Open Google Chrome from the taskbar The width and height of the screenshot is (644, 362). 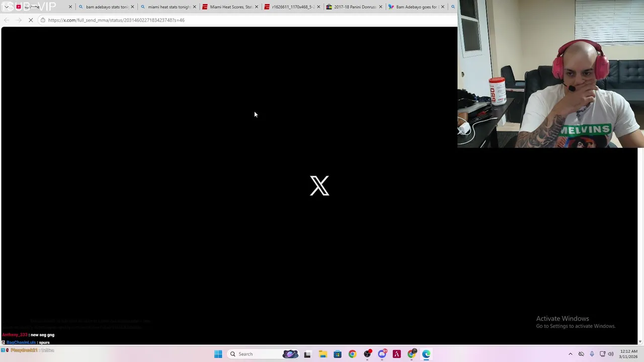(x=352, y=354)
